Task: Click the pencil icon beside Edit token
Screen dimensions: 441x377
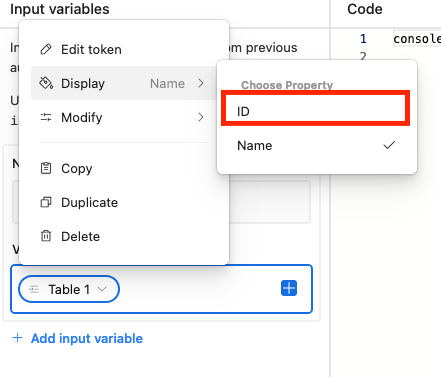Action: [x=46, y=49]
